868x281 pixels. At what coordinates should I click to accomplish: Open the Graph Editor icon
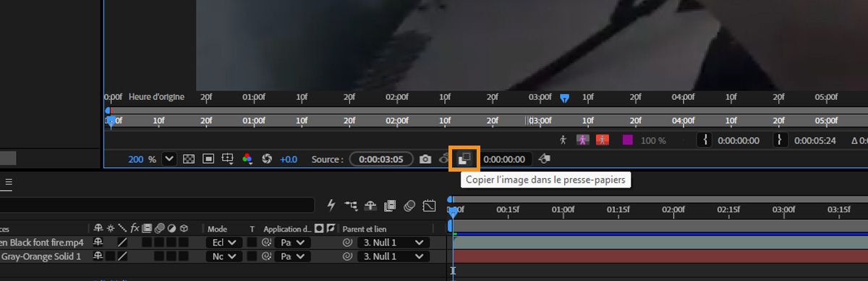(x=429, y=206)
